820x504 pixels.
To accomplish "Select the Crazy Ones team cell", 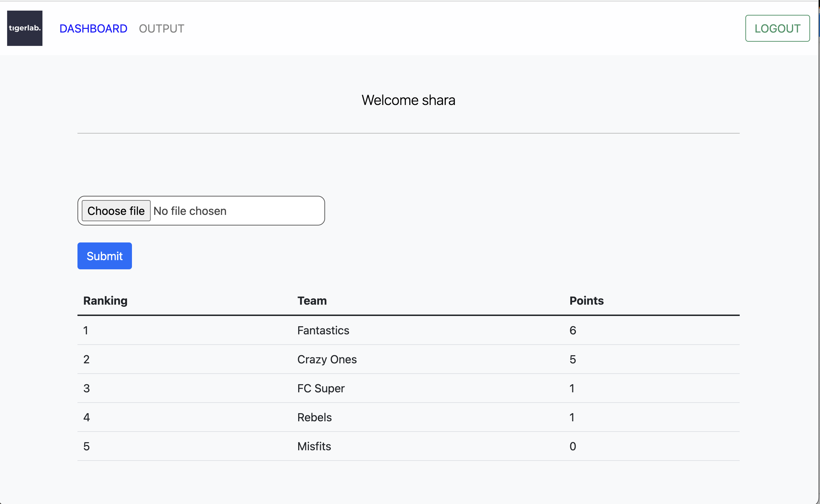I will tap(327, 359).
